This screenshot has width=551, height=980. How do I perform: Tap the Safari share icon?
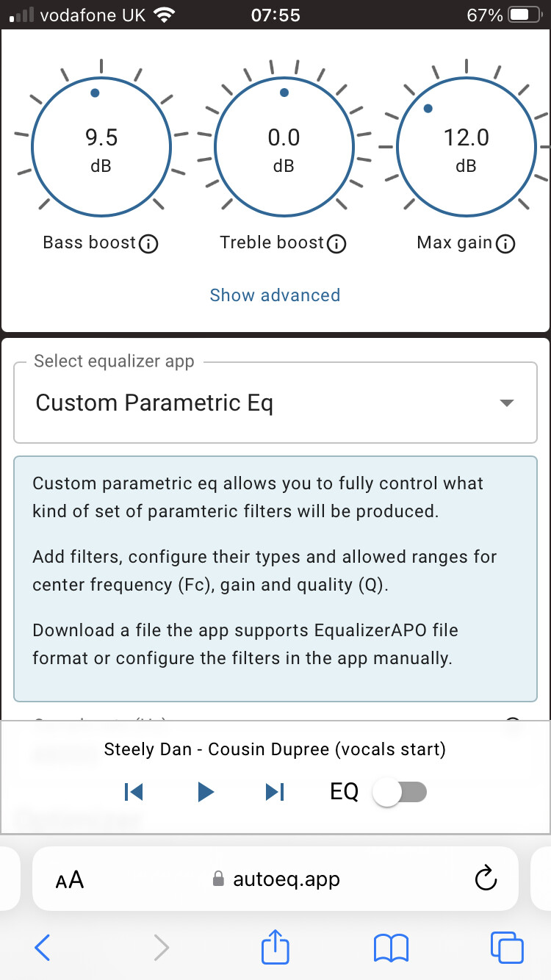point(275,947)
